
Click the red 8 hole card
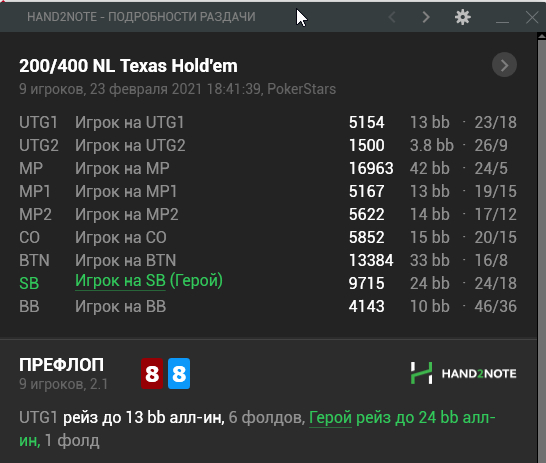coord(152,374)
